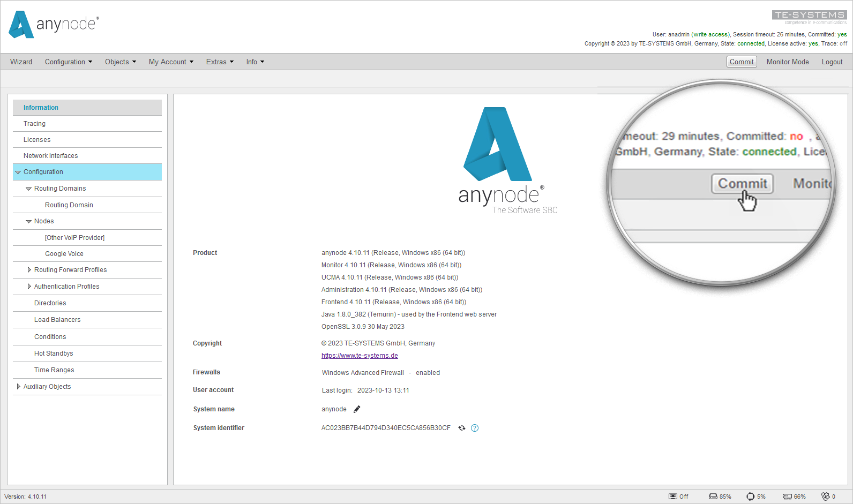Select Licenses in the sidebar

click(87, 140)
